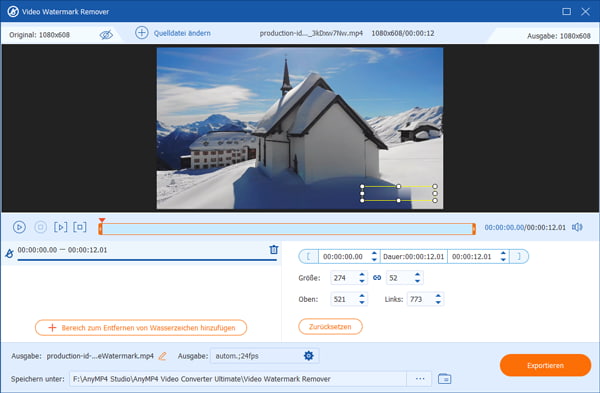600x393 pixels.
Task: Toggle the original preview eye icon
Action: click(x=106, y=35)
